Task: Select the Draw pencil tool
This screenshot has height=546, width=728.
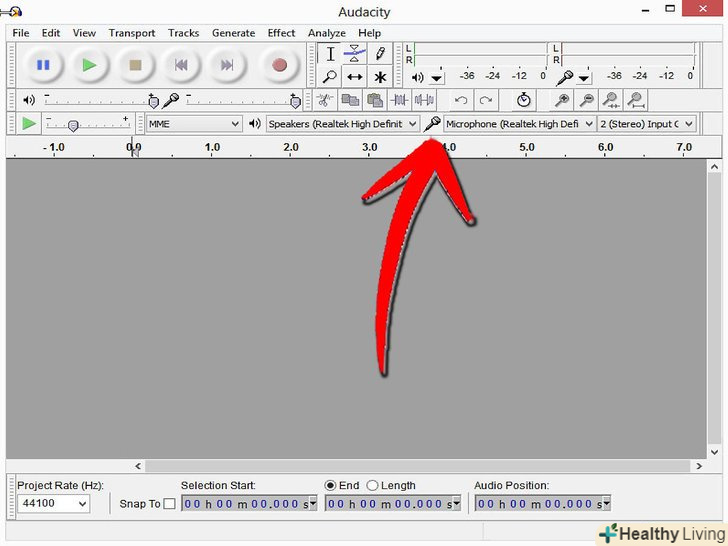Action: click(380, 54)
